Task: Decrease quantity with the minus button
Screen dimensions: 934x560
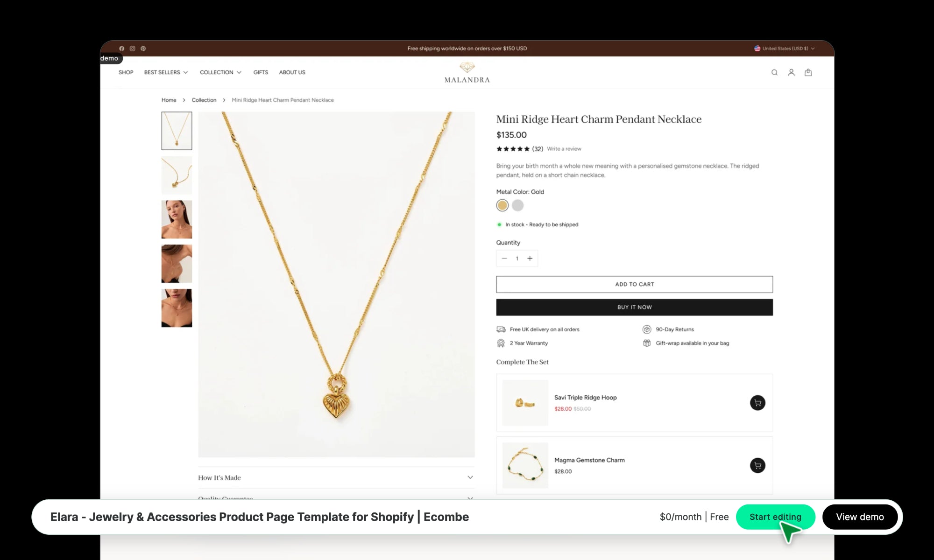Action: tap(504, 259)
